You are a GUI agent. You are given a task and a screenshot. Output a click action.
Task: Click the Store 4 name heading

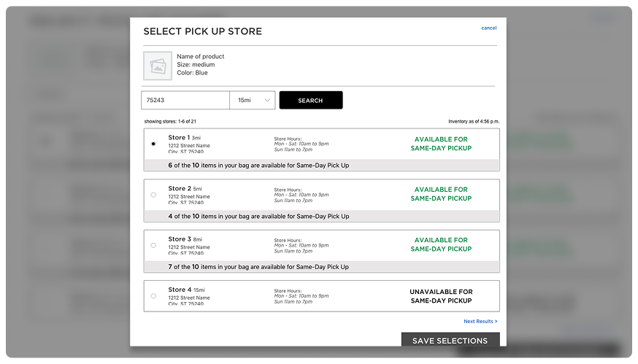[179, 290]
